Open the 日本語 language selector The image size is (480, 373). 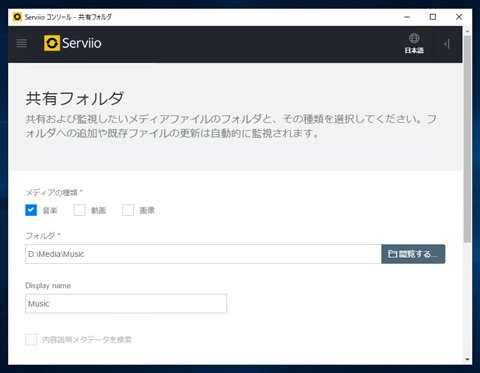(x=414, y=43)
